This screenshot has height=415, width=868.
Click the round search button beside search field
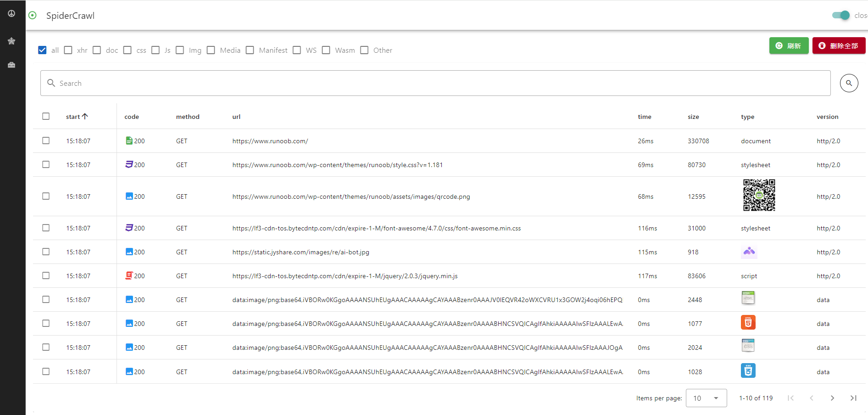(849, 83)
